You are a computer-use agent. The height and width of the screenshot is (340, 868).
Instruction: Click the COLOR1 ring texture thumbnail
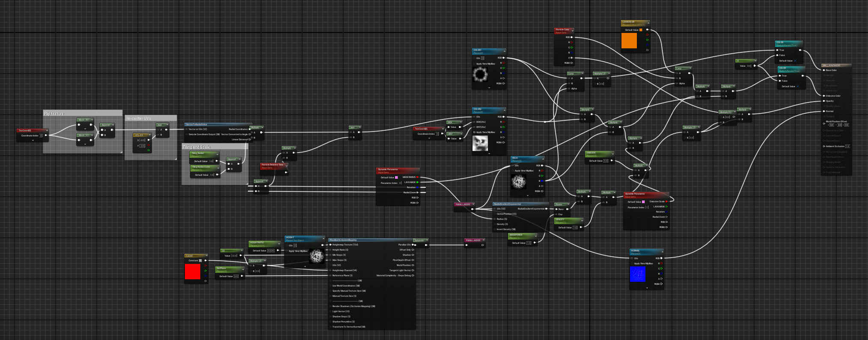[x=480, y=75]
